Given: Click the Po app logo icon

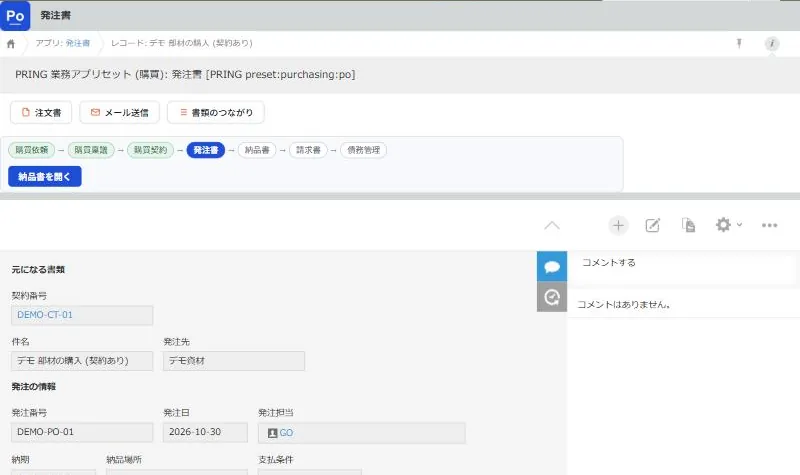Looking at the screenshot, I should pyautogui.click(x=15, y=16).
